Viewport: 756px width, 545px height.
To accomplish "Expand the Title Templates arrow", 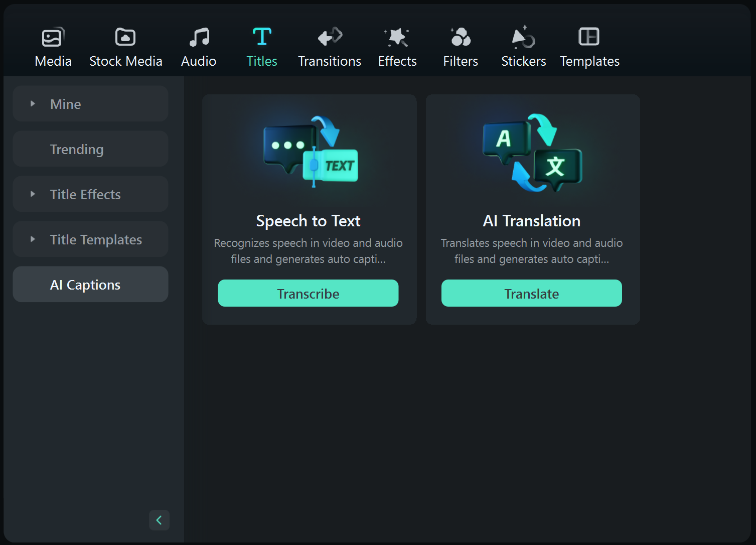I will tap(33, 239).
